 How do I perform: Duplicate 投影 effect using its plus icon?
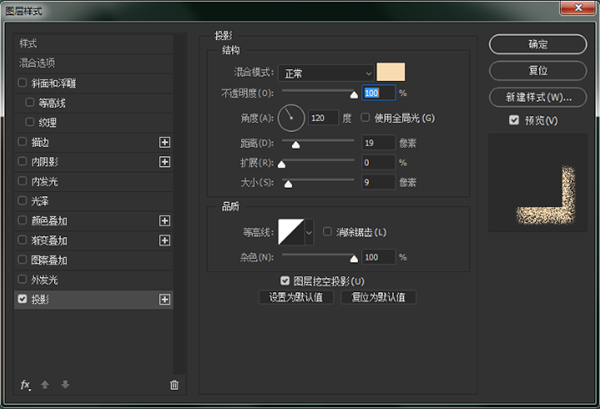(165, 299)
